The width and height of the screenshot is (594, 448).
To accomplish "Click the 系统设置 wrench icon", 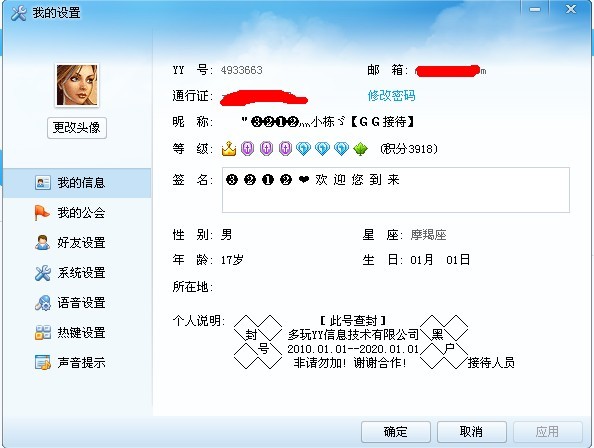I will (42, 273).
